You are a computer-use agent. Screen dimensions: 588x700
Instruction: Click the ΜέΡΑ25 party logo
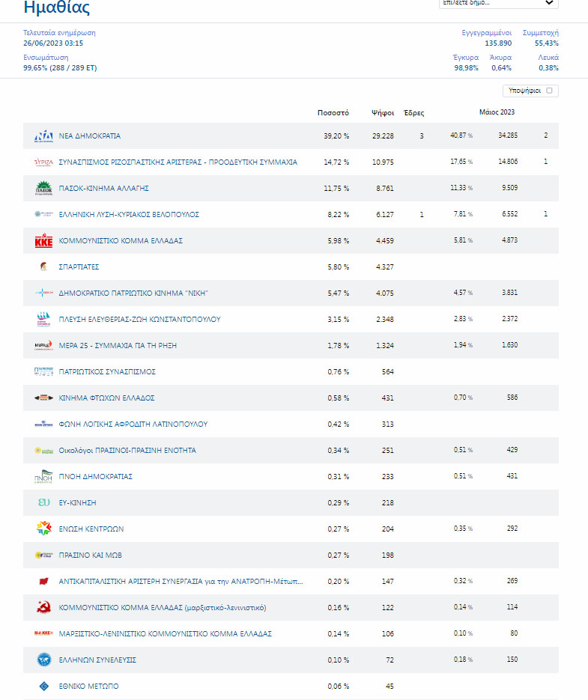click(x=43, y=345)
